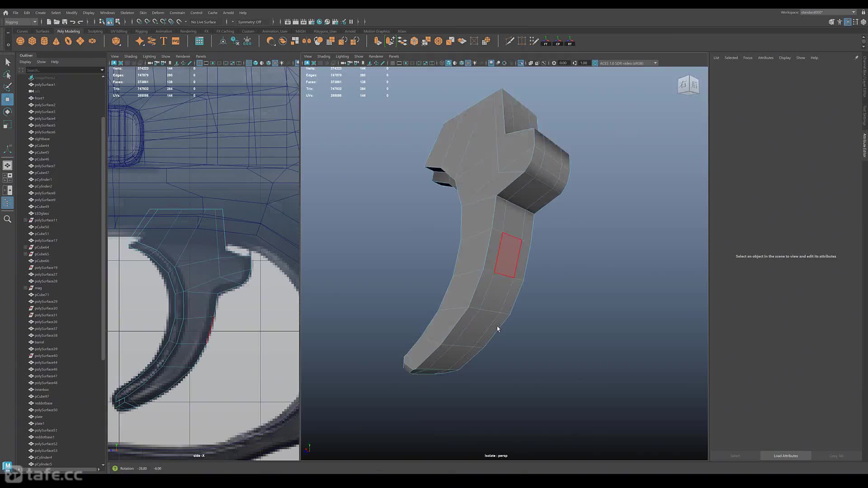Click the Platonic solid shelf icon
This screenshot has height=488, width=868.
click(x=116, y=41)
